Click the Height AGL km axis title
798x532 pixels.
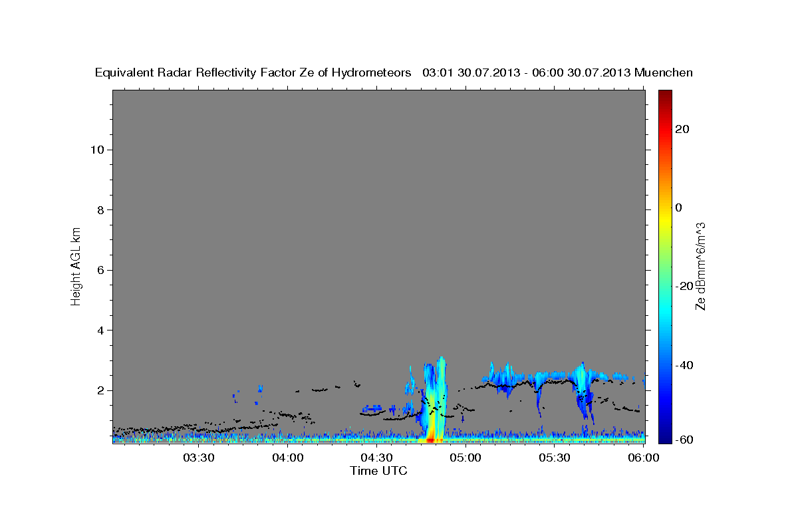click(76, 265)
